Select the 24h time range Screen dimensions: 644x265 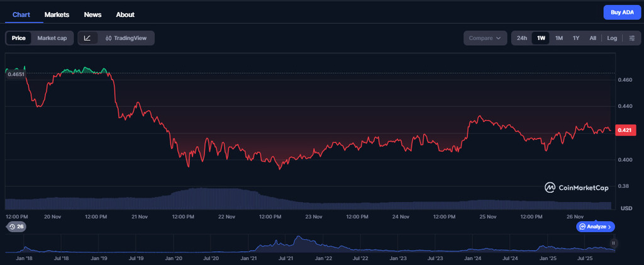(522, 38)
